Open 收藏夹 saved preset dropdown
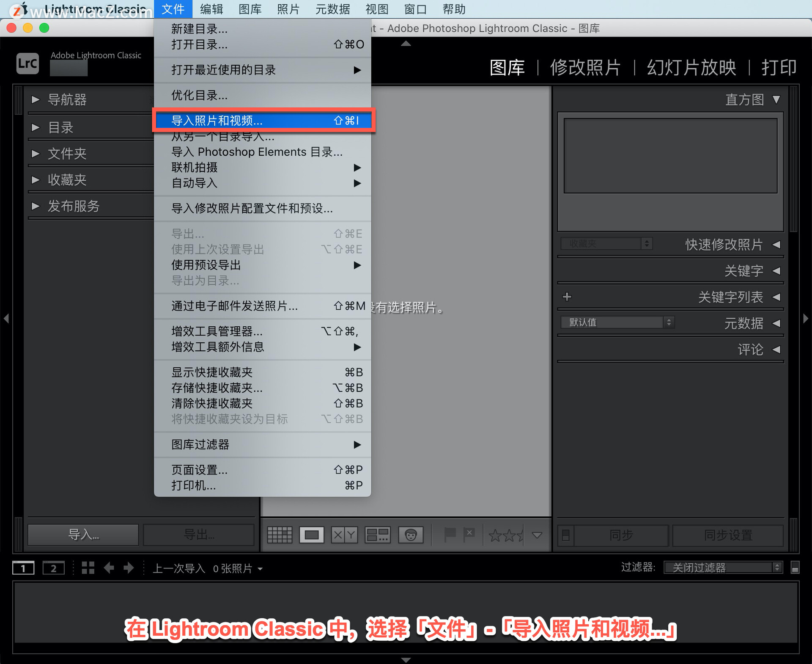This screenshot has height=664, width=812. [x=606, y=244]
